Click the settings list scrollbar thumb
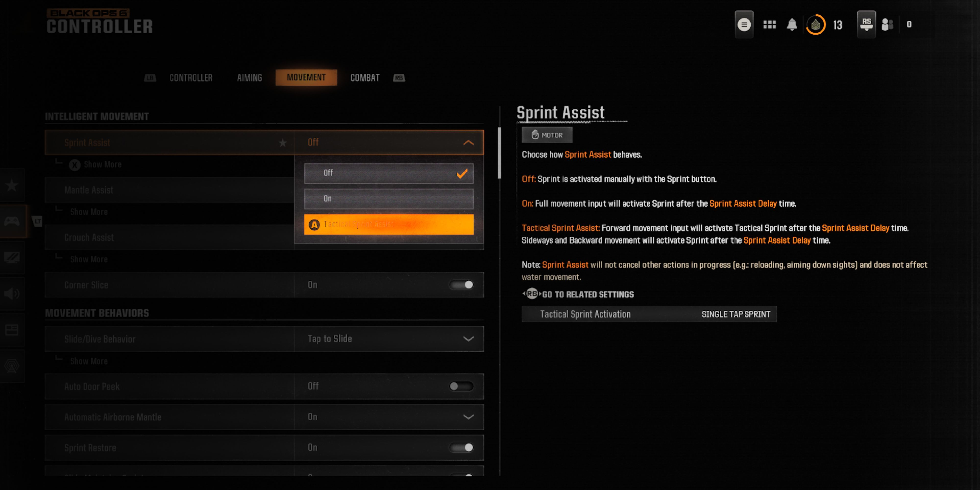 [x=499, y=153]
